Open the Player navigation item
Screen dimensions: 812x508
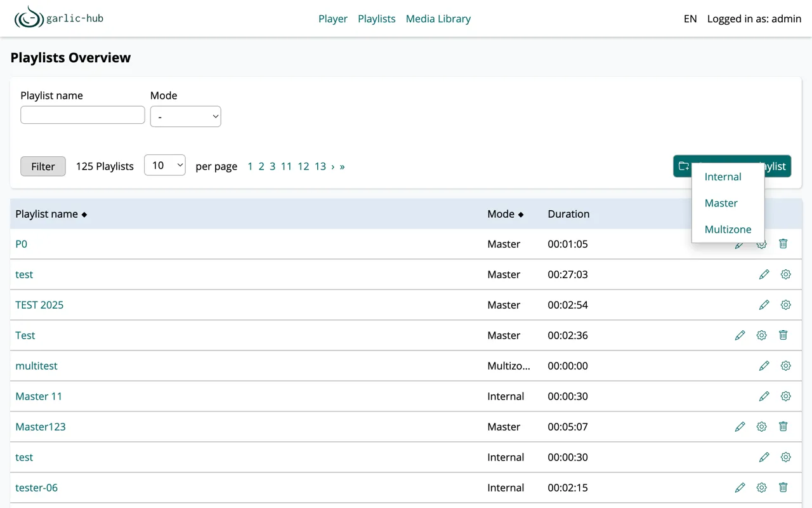pyautogui.click(x=333, y=18)
